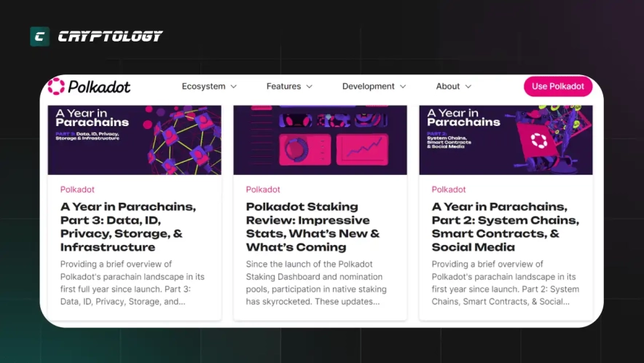Open article 'A Year in Parachains, Part 3' title
Screen dimensions: 644x363
coord(128,227)
